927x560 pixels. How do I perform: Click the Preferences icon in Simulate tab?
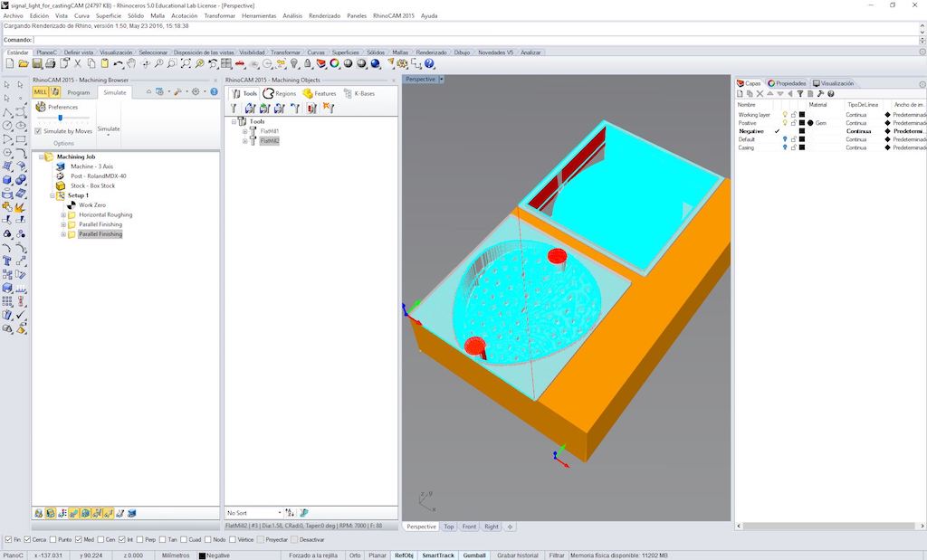click(x=41, y=107)
